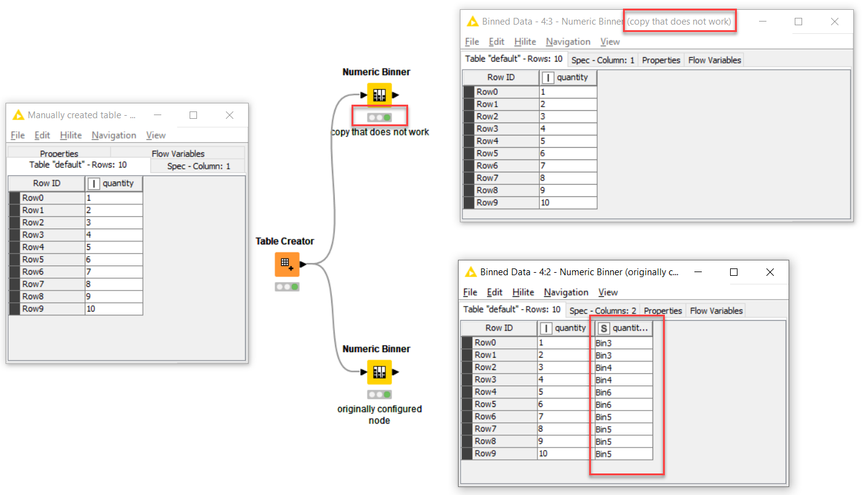Minimize the Manually created table window
The image size is (868, 495).
(x=158, y=115)
